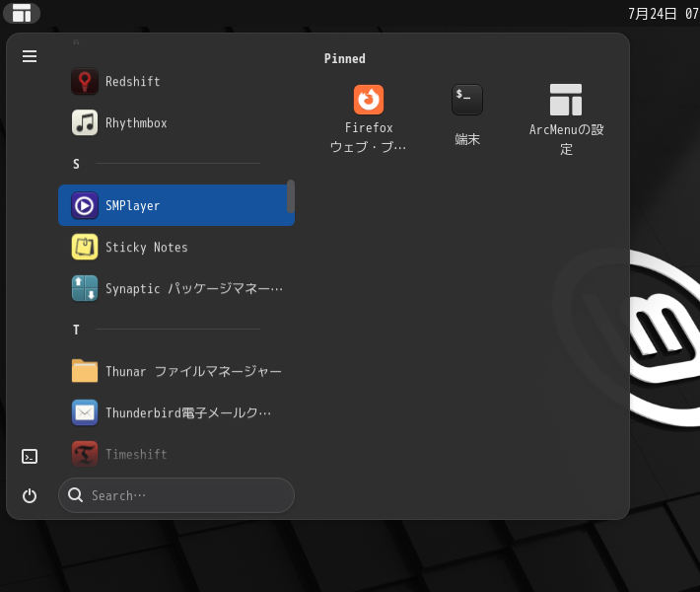Open the date 7月24日 clock in panel
Image resolution: width=700 pixels, height=592 pixels.
[x=663, y=14]
